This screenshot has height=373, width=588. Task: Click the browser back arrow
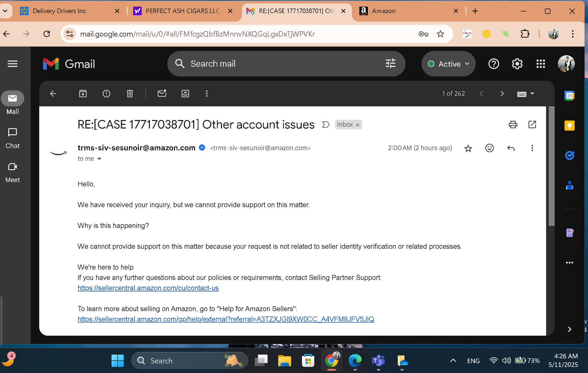coord(6,34)
